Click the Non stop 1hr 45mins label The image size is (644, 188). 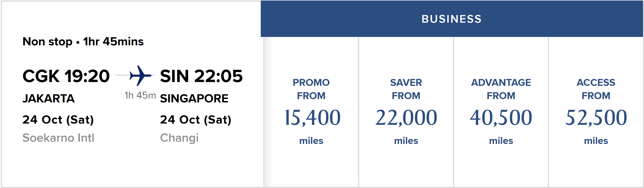pos(83,42)
